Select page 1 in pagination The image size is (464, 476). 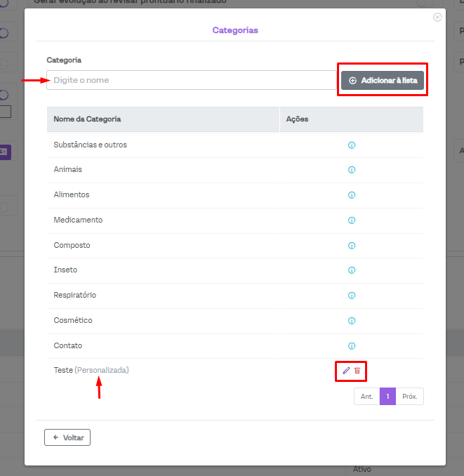coord(387,397)
